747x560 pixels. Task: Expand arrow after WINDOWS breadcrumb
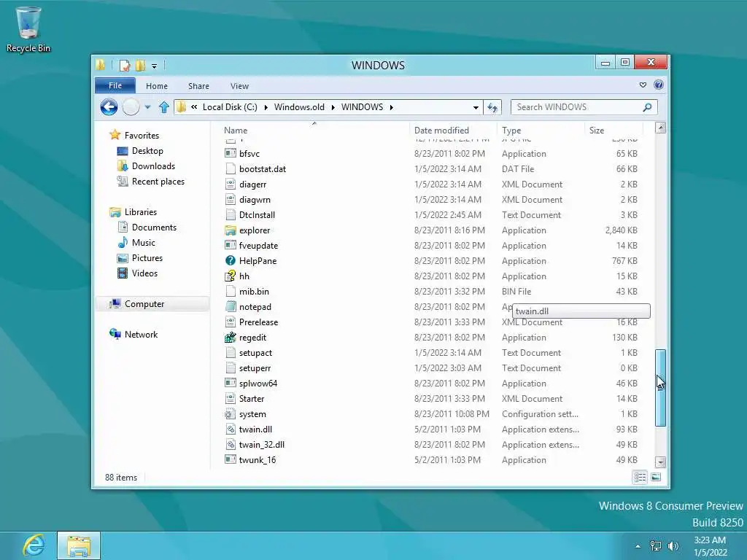point(391,107)
